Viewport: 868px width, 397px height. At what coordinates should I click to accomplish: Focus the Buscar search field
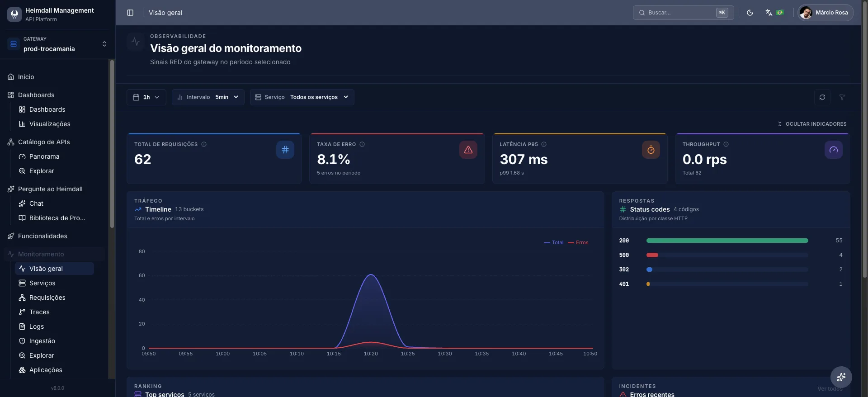[683, 13]
